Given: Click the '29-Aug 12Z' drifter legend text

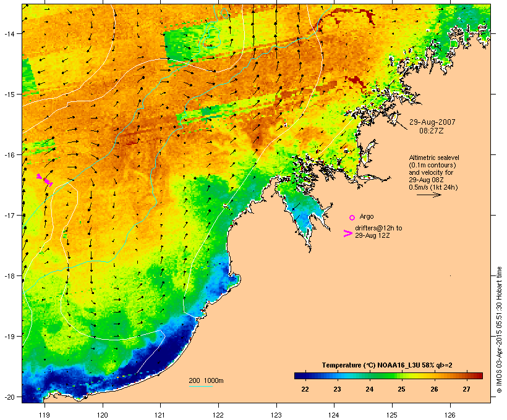Looking at the screenshot, I should (372, 235).
